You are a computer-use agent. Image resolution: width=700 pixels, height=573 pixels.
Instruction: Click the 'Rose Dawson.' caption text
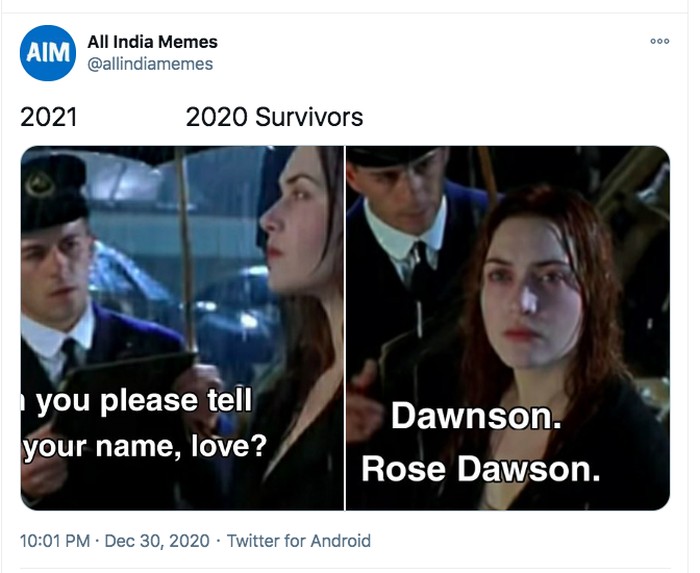pos(481,469)
